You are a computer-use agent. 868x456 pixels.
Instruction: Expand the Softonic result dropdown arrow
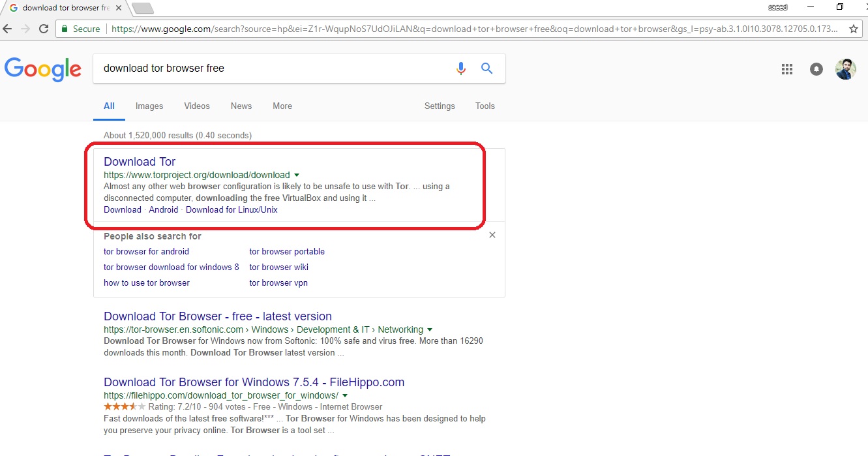click(430, 329)
